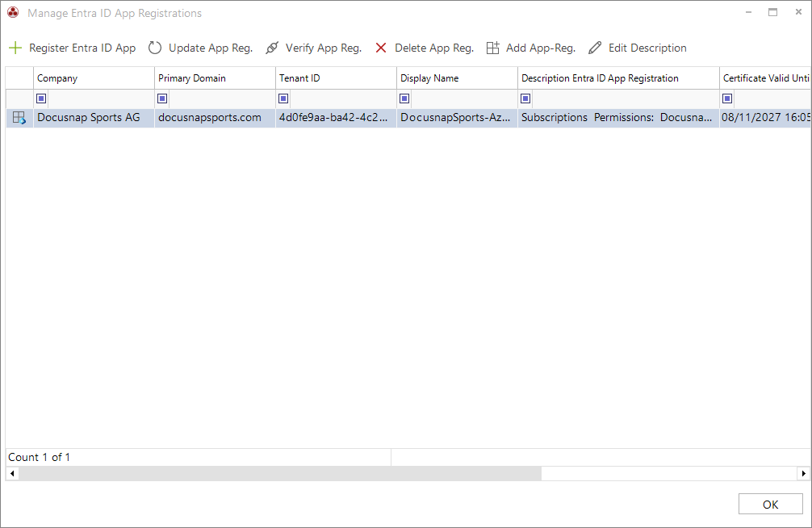Click the Add App-Reg. label
The width and height of the screenshot is (812, 528).
541,48
